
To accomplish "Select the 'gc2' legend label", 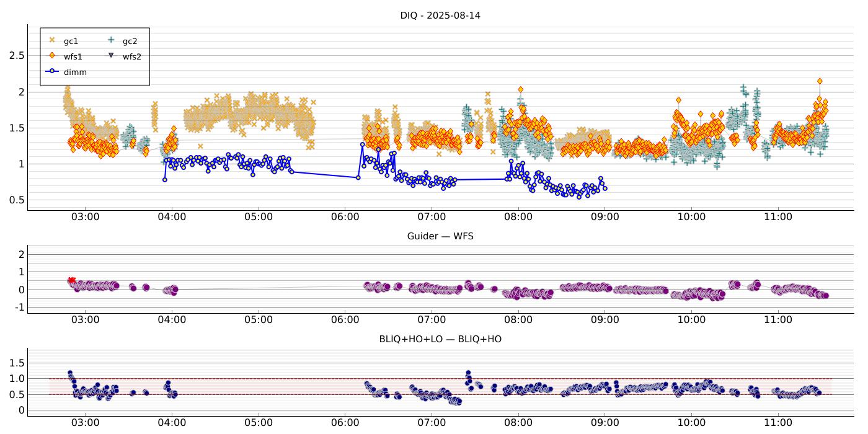I will tap(130, 42).
